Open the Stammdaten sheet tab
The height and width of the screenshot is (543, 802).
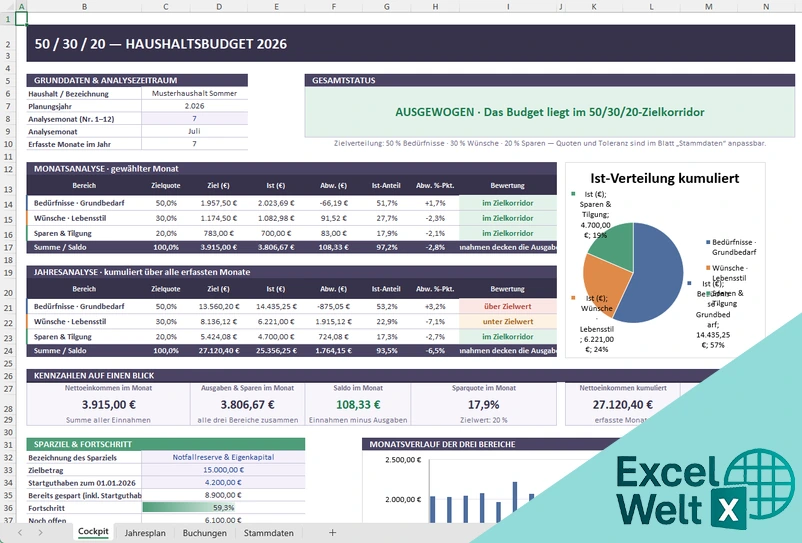(269, 533)
